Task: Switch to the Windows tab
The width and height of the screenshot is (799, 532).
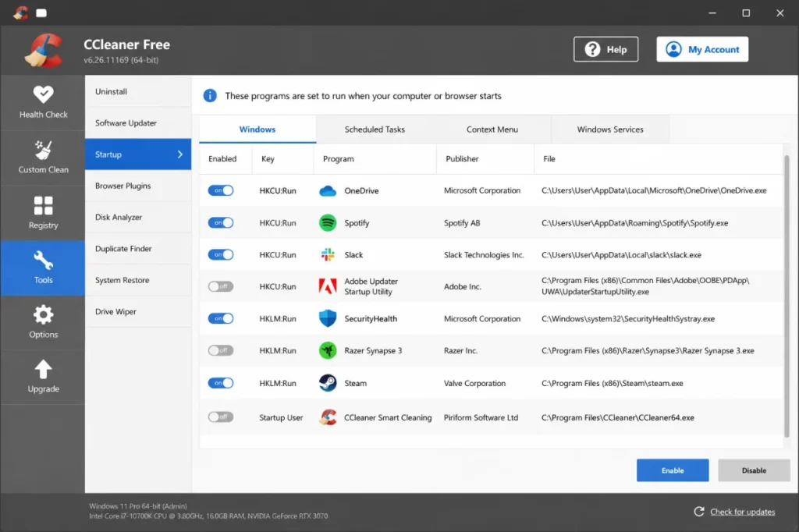Action: [257, 129]
